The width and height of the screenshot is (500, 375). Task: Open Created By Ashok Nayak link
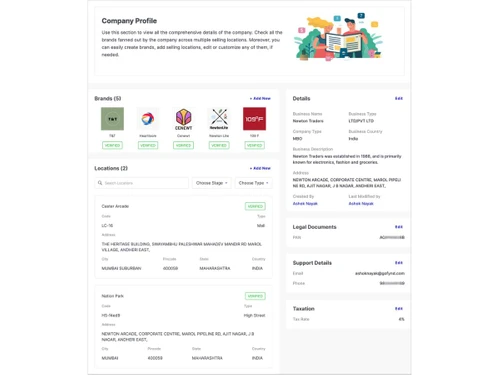305,204
